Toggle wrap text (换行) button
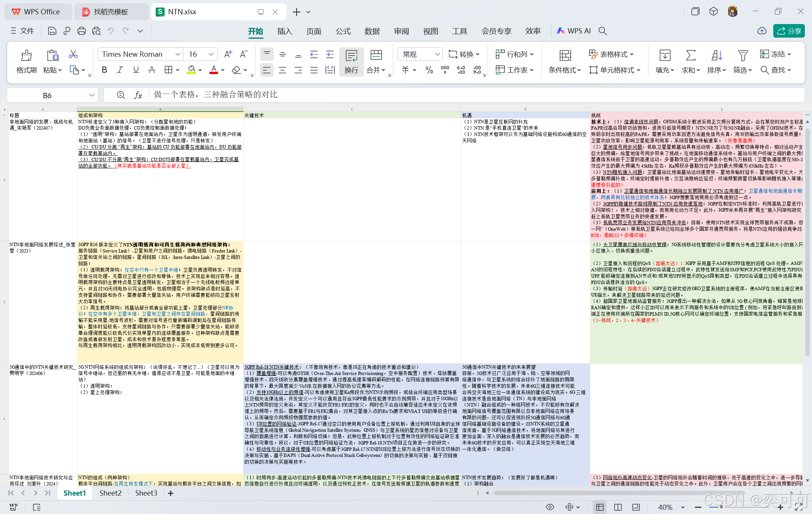Image resolution: width=812 pixels, height=514 pixels. click(351, 62)
